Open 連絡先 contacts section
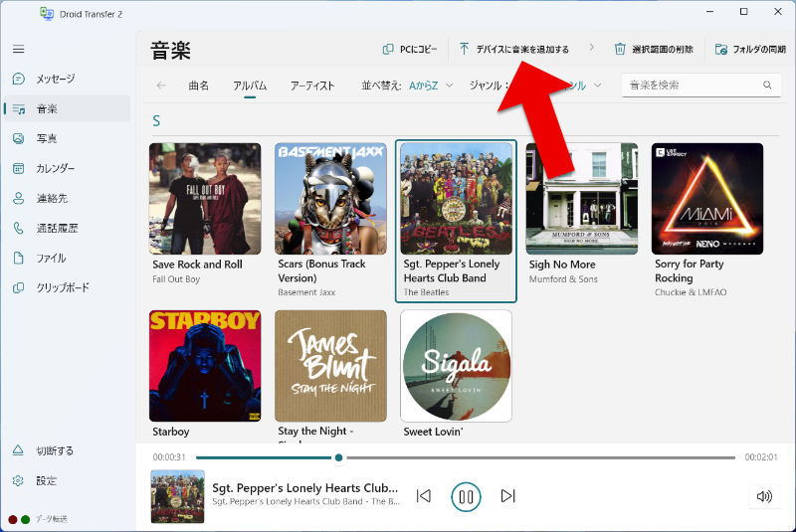This screenshot has width=796, height=532. point(67,198)
